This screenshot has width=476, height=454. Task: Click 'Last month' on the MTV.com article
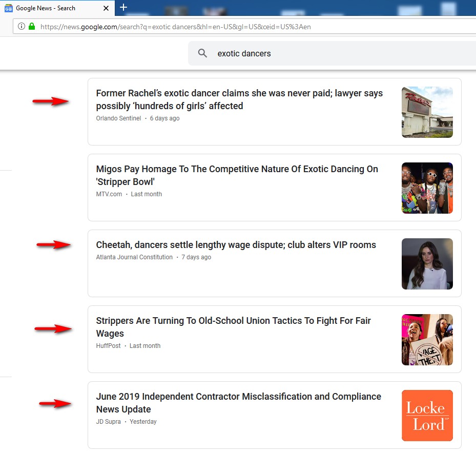[147, 194]
